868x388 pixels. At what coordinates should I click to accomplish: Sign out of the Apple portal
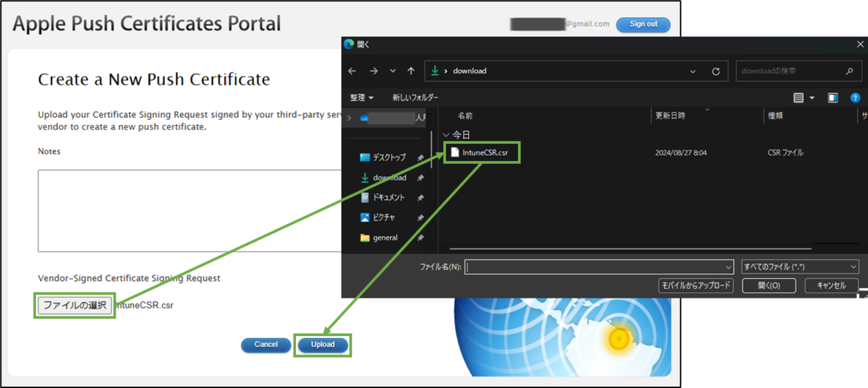(x=643, y=25)
